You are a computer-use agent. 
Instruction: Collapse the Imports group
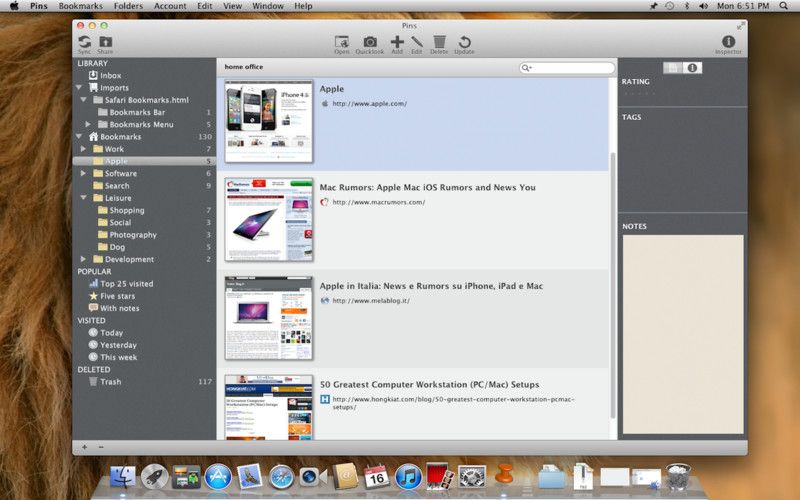pos(79,88)
